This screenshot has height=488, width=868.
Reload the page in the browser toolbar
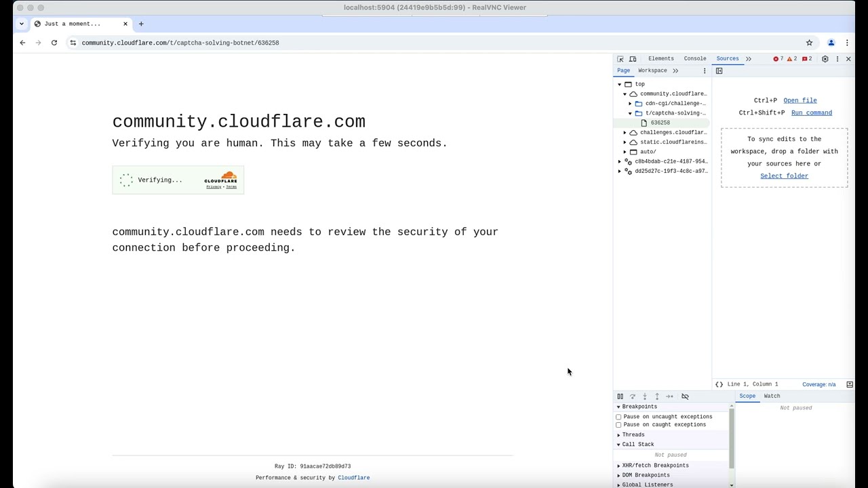pyautogui.click(x=54, y=43)
